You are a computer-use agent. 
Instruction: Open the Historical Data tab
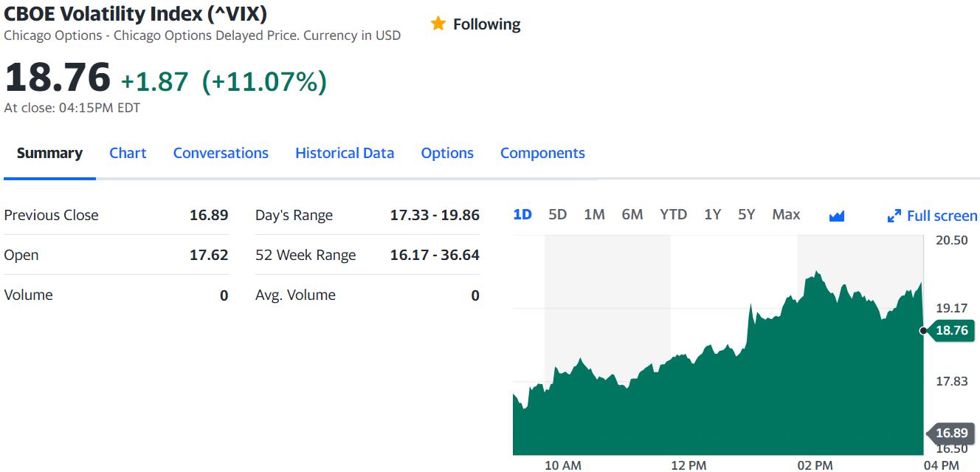[345, 153]
